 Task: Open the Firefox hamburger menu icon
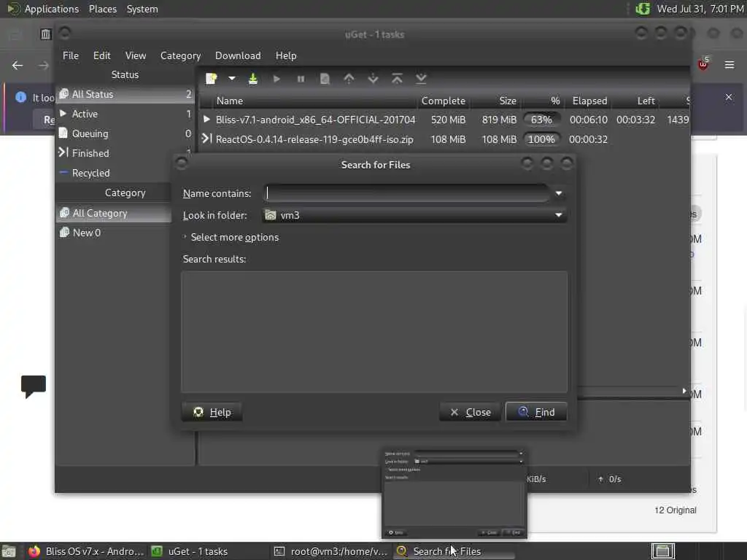point(729,65)
